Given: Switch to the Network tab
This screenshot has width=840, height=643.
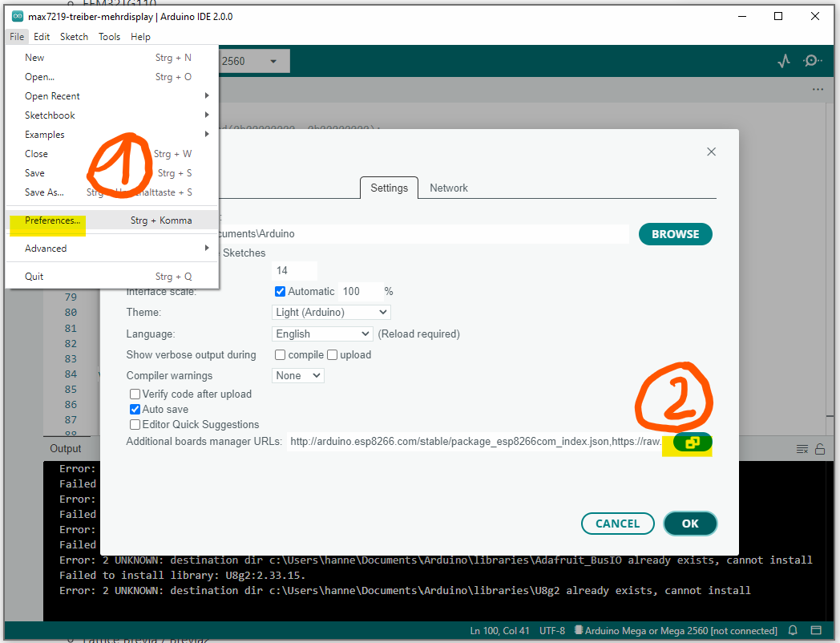Looking at the screenshot, I should coord(448,188).
